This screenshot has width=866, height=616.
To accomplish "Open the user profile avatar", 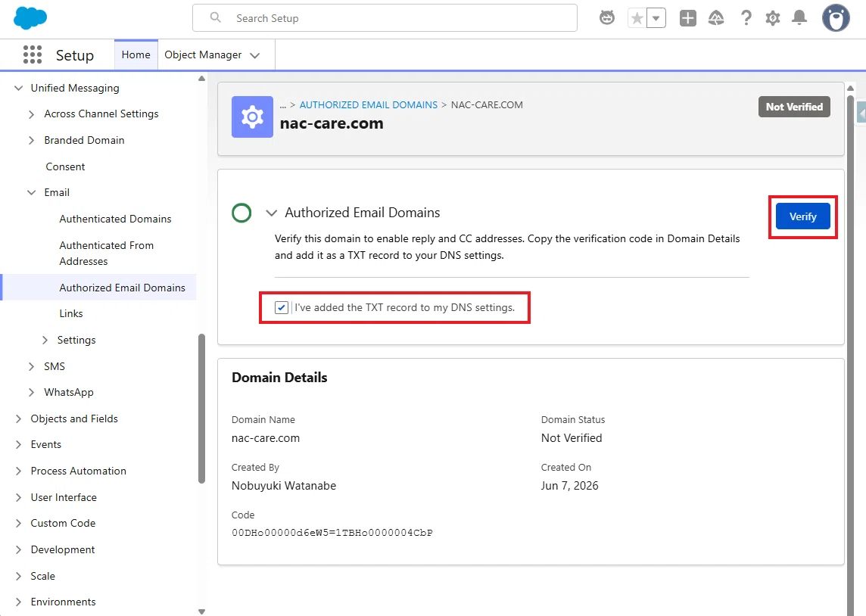I will pyautogui.click(x=836, y=18).
